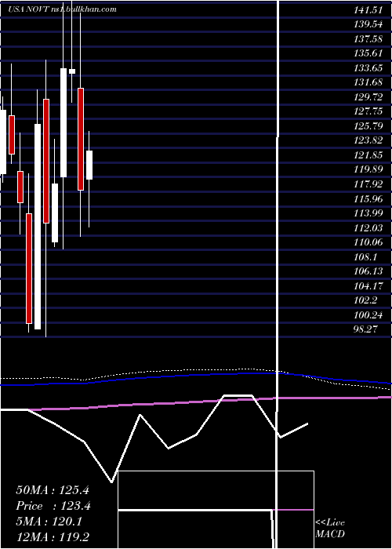This screenshot has height=549, width=392.
Task: Click the 113.99 price axis label
Action: 368,213
